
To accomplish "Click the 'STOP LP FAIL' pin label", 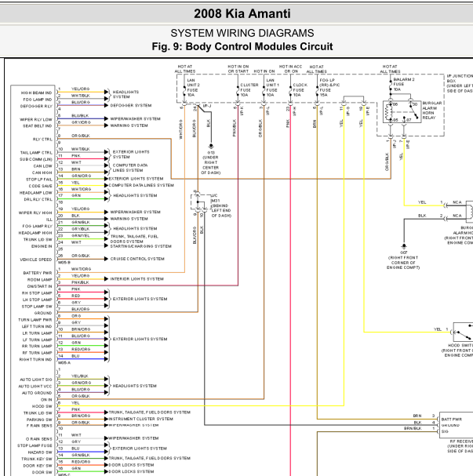I will 39,180.
